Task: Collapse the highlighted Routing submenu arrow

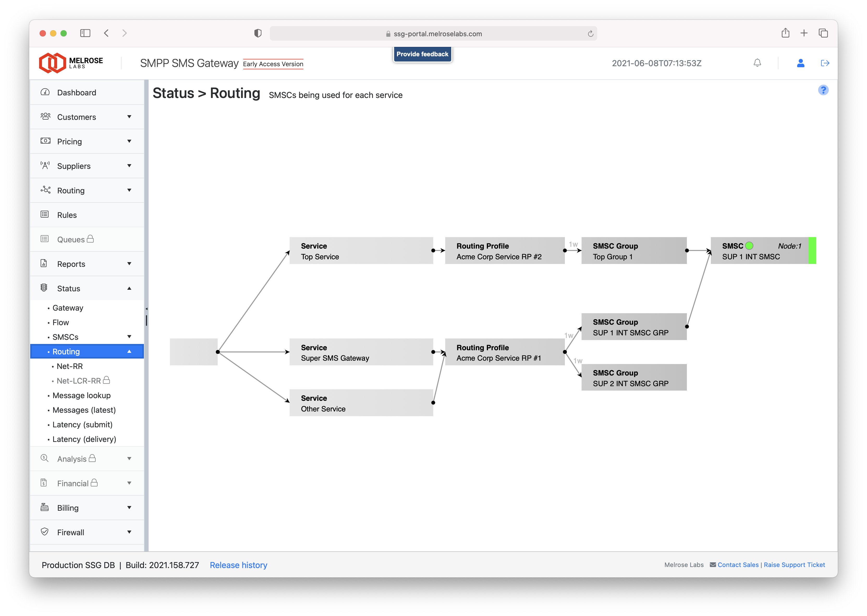Action: coord(129,352)
